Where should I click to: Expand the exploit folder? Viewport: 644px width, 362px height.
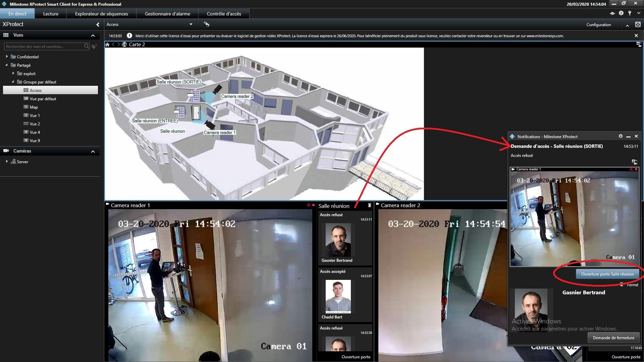click(x=13, y=73)
